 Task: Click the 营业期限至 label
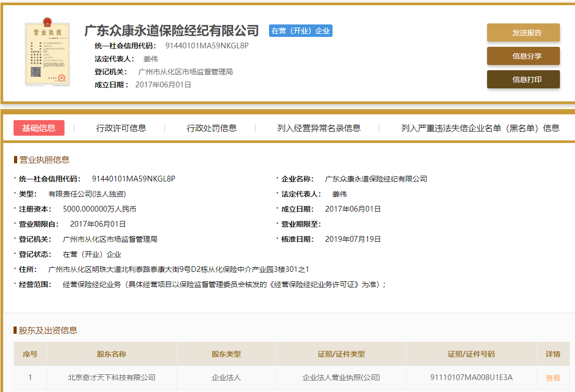tap(301, 224)
